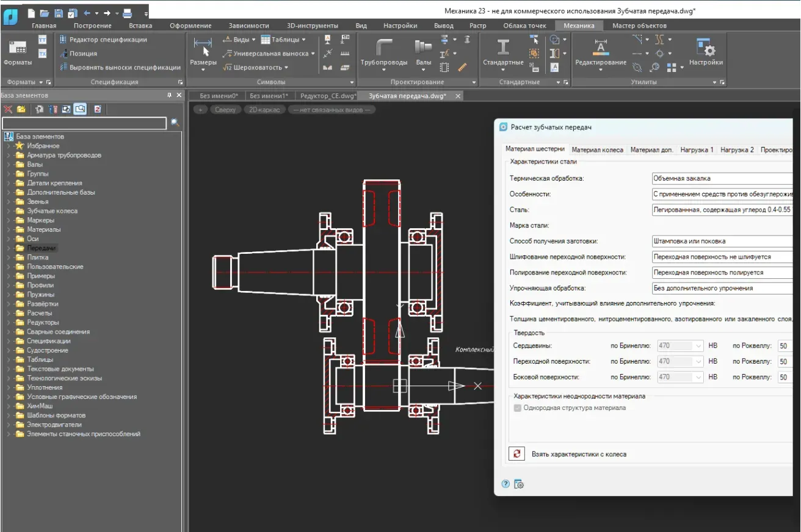Click the refresh icon beside Взять характеристики с колеса
This screenshot has height=532, width=801.
516,454
